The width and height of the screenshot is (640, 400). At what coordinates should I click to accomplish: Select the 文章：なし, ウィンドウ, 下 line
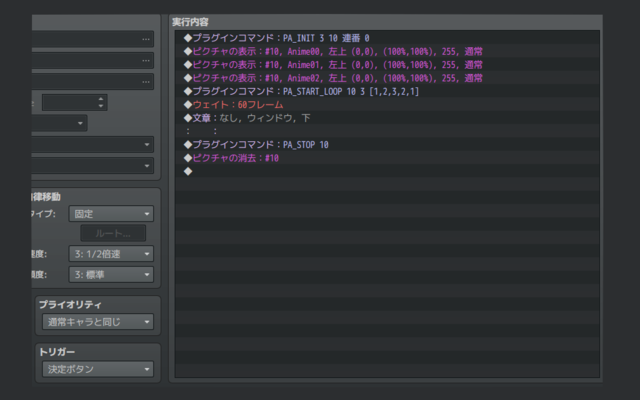pyautogui.click(x=387, y=118)
